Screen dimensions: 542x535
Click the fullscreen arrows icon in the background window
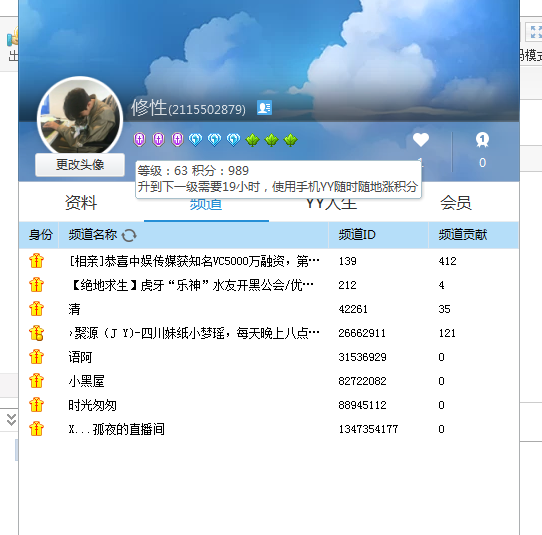(x=534, y=32)
